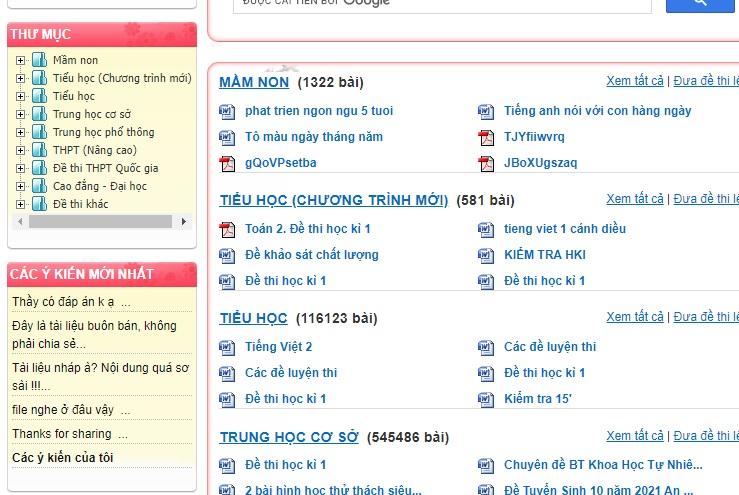This screenshot has height=495, width=739.
Task: Click the Word icon beside Tiếng Việt 2
Action: click(227, 347)
